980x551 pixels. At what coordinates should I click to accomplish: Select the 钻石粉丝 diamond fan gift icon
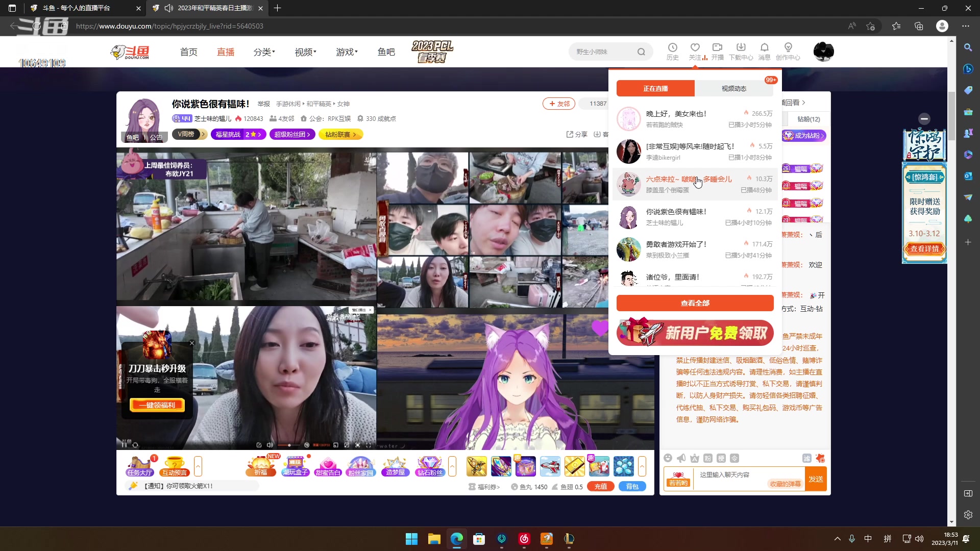[x=430, y=466]
